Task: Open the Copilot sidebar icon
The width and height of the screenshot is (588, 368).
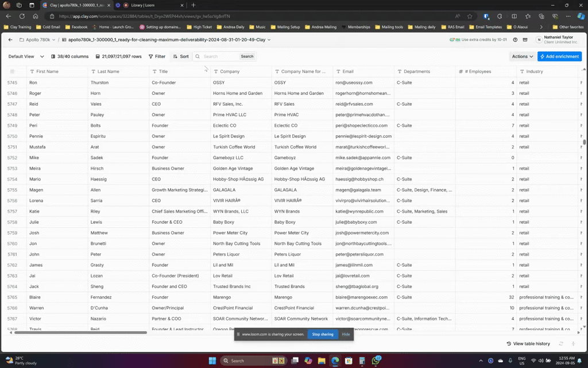Action: coord(581,16)
